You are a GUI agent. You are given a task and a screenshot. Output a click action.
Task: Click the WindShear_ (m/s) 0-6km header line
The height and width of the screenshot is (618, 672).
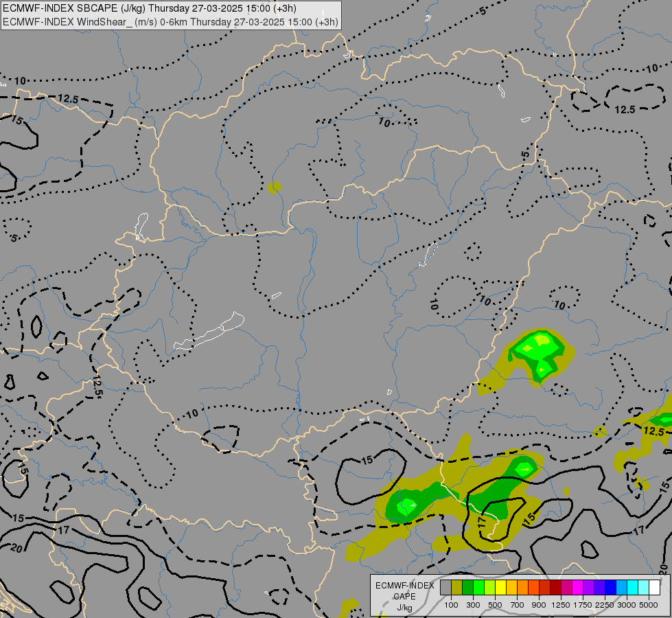pos(170,22)
